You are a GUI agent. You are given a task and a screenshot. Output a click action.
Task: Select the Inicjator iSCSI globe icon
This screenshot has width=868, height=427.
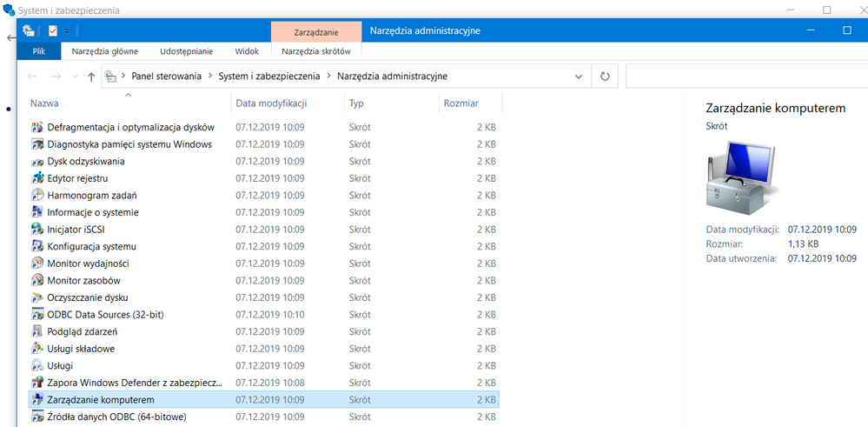click(x=37, y=230)
